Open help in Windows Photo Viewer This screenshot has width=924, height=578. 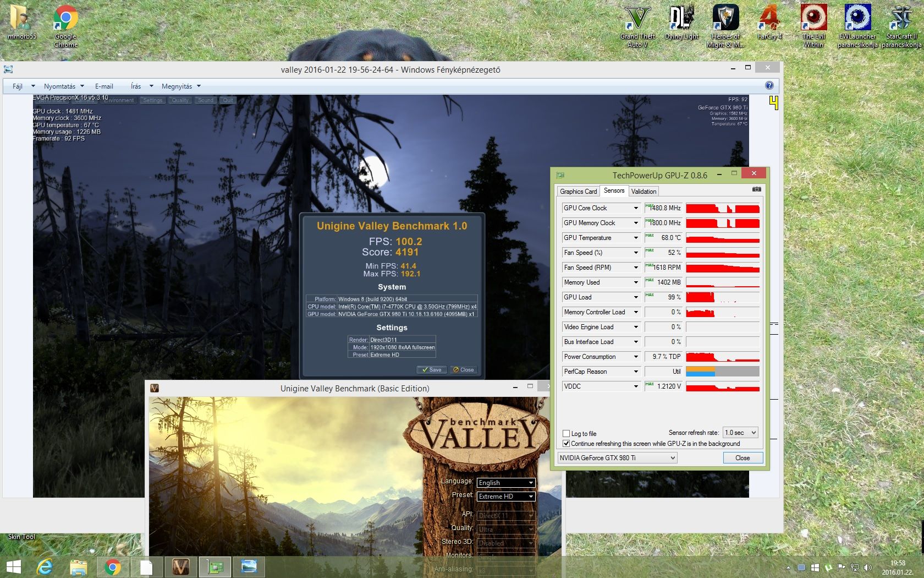click(x=769, y=85)
